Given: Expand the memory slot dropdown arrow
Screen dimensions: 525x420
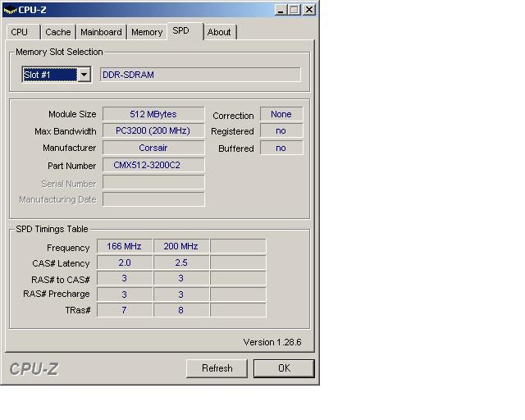Looking at the screenshot, I should tap(84, 75).
